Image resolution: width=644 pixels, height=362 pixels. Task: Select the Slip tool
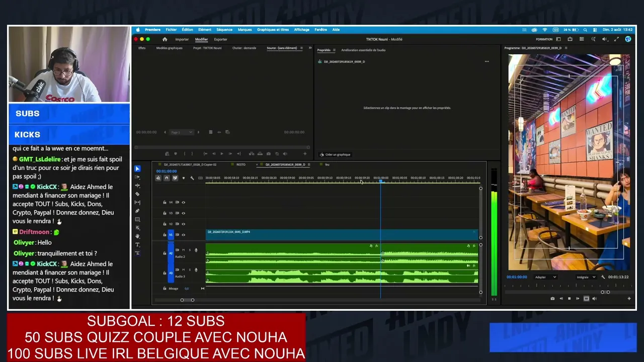(x=137, y=203)
